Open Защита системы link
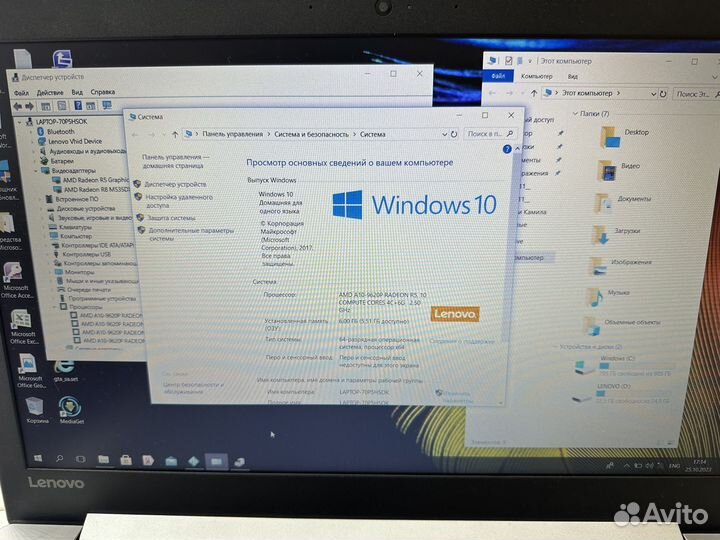 pos(171,218)
